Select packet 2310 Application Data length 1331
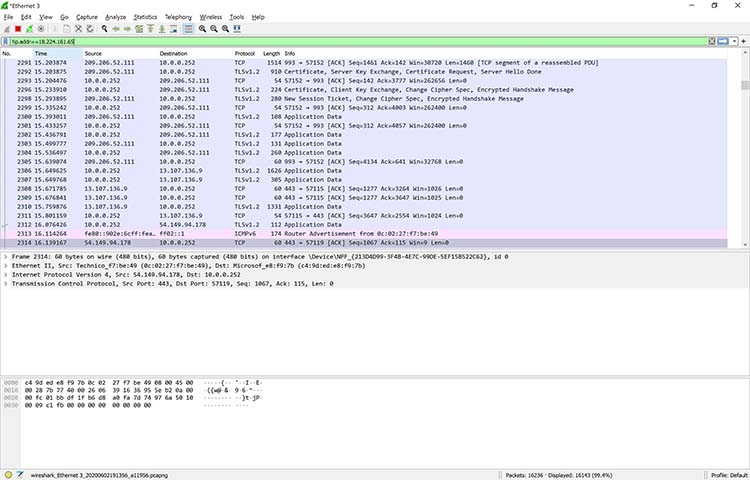The height and width of the screenshot is (480, 750). tap(364, 207)
